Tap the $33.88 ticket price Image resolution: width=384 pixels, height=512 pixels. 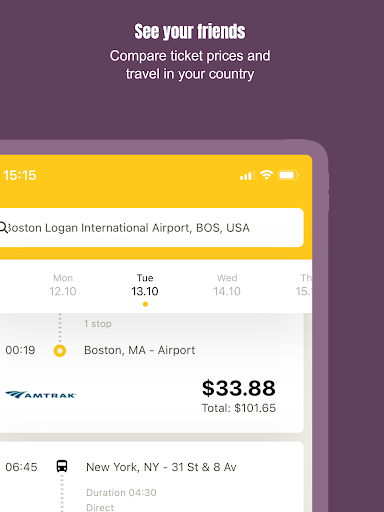(x=239, y=388)
